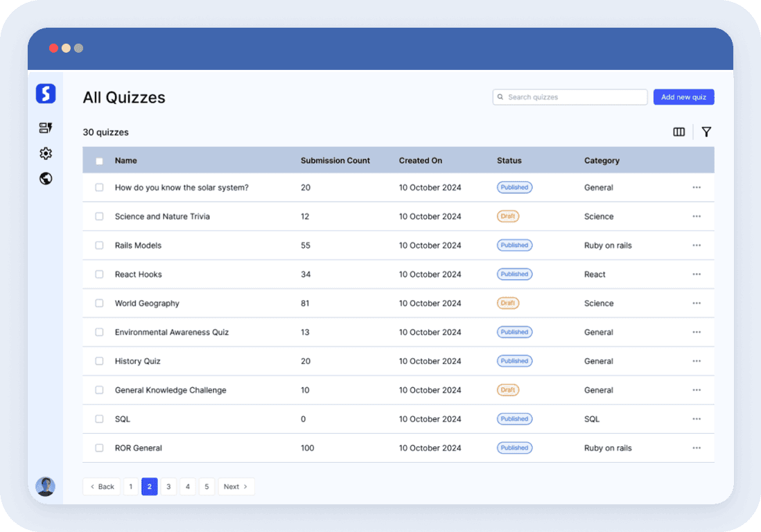Click the Add new quiz button
The width and height of the screenshot is (761, 532).
tap(683, 97)
